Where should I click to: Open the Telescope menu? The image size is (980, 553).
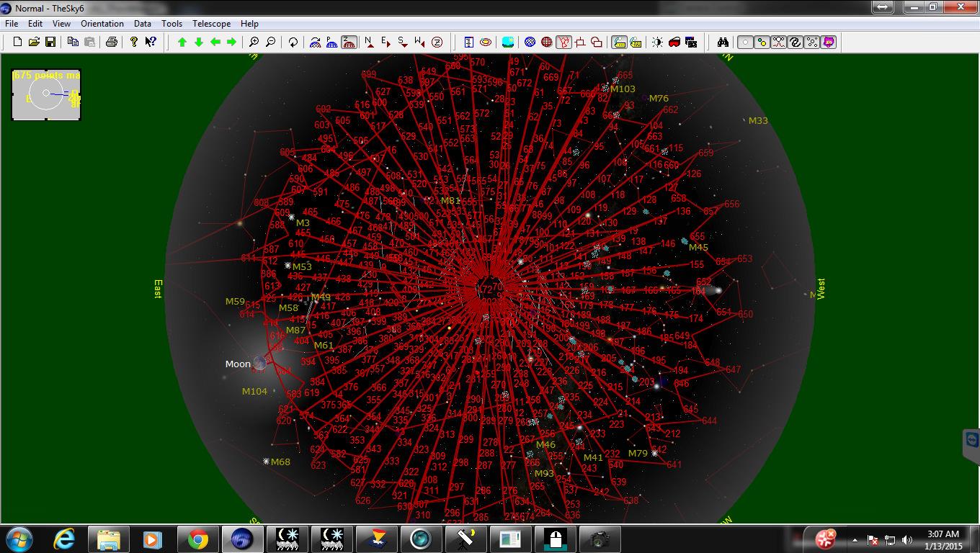[x=211, y=23]
